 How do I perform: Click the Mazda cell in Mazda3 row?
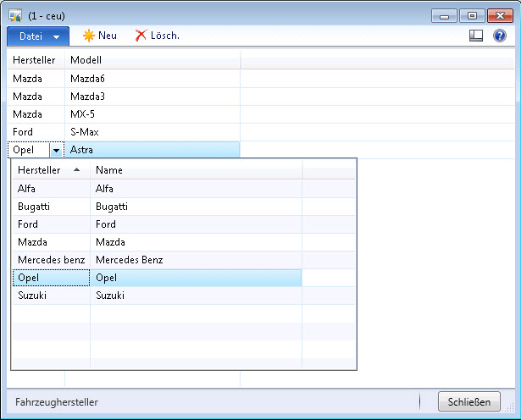point(36,97)
